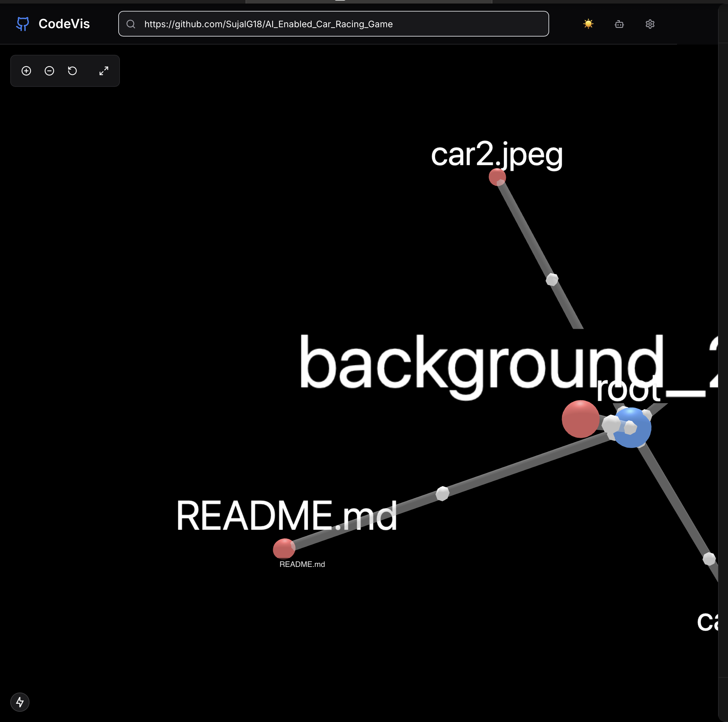Reset the graph view rotation
Screen dimensions: 728x722
pyautogui.click(x=72, y=71)
